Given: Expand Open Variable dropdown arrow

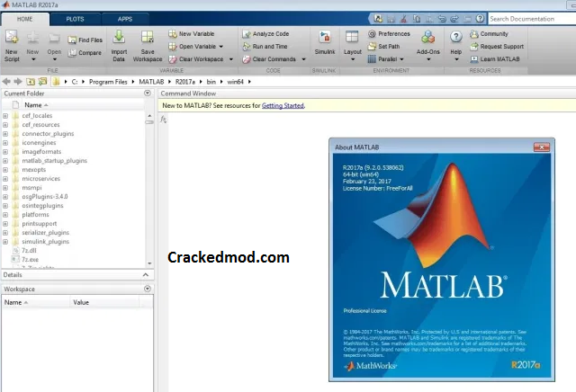Looking at the screenshot, I should click(221, 47).
